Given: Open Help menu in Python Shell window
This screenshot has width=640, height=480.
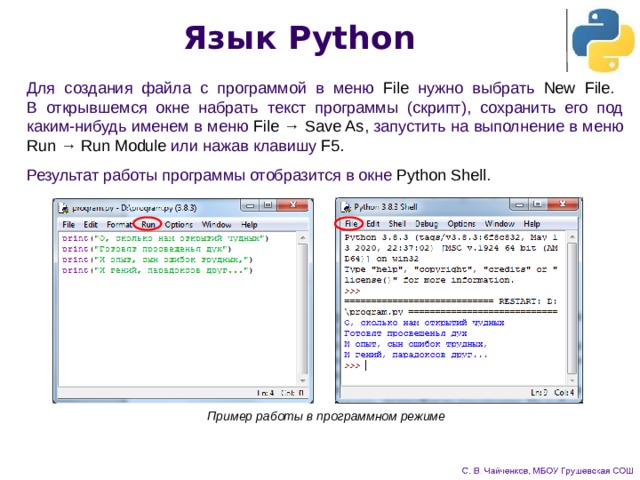Looking at the screenshot, I should (532, 224).
